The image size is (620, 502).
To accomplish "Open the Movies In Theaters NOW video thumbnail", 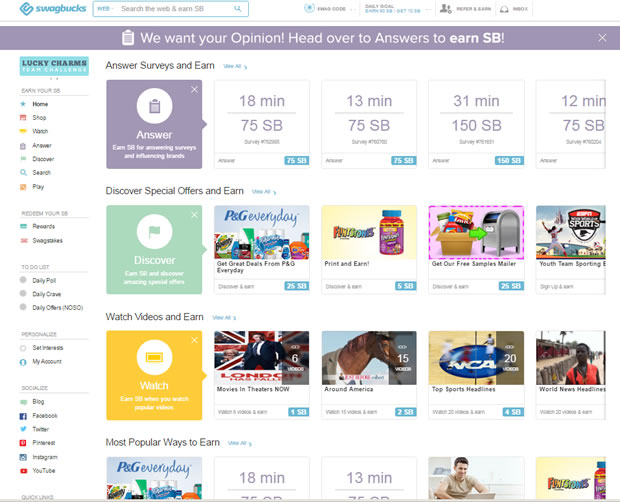I will (x=262, y=358).
